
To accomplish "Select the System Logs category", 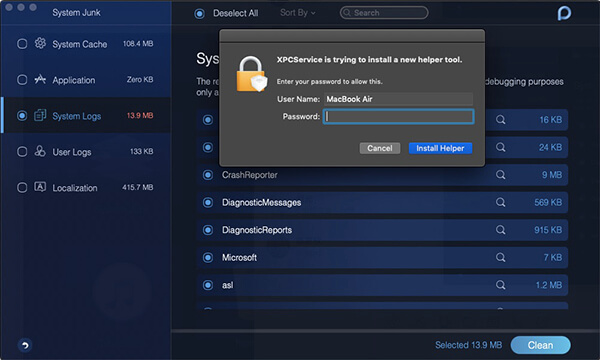I will coord(86,116).
